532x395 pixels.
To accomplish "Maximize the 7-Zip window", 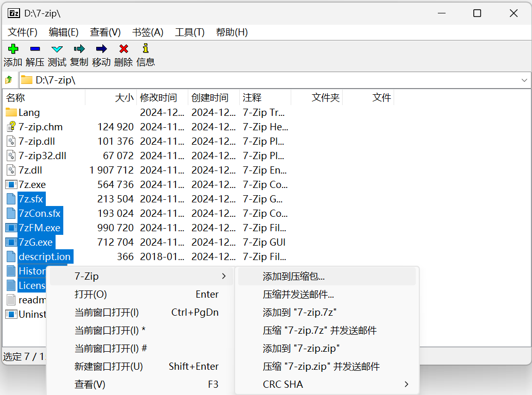I will click(477, 13).
